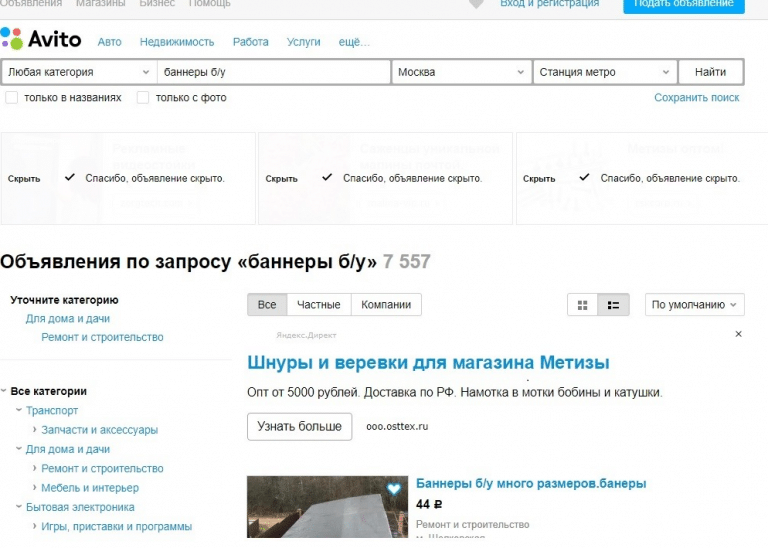Screen dimensions: 768x548
Task: Click 'Узнать больше' ad button
Action: [299, 427]
